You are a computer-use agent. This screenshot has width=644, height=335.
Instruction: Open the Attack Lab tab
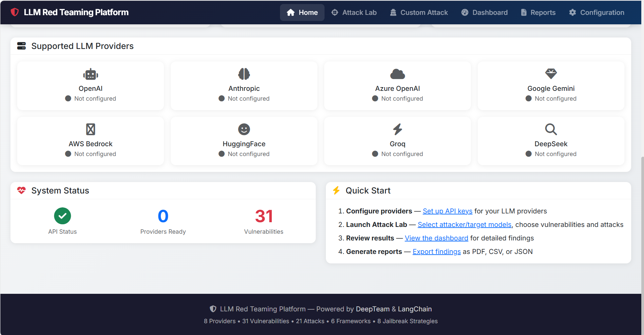(354, 12)
